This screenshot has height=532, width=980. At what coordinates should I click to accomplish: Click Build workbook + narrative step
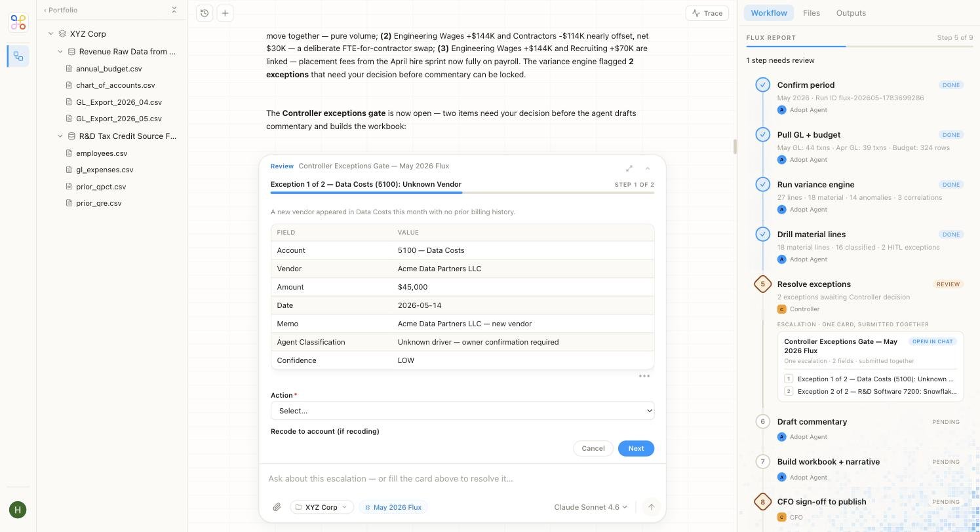[828, 462]
